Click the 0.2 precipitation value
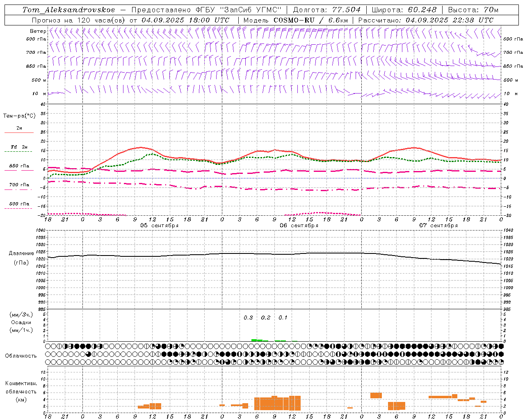525x420 pixels. point(266,318)
